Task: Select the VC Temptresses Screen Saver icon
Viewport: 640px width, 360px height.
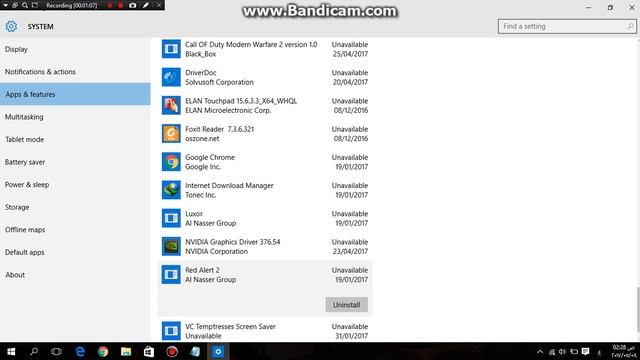Action: 171,331
